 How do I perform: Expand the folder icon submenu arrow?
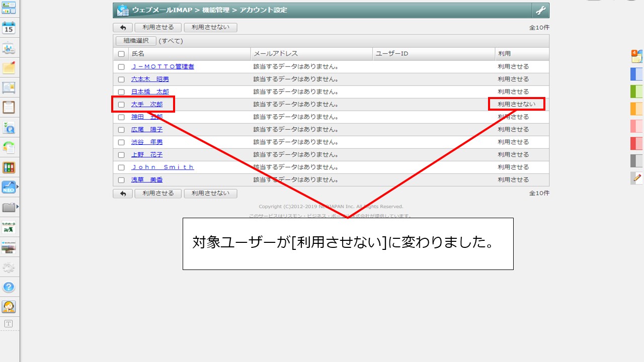point(18,207)
